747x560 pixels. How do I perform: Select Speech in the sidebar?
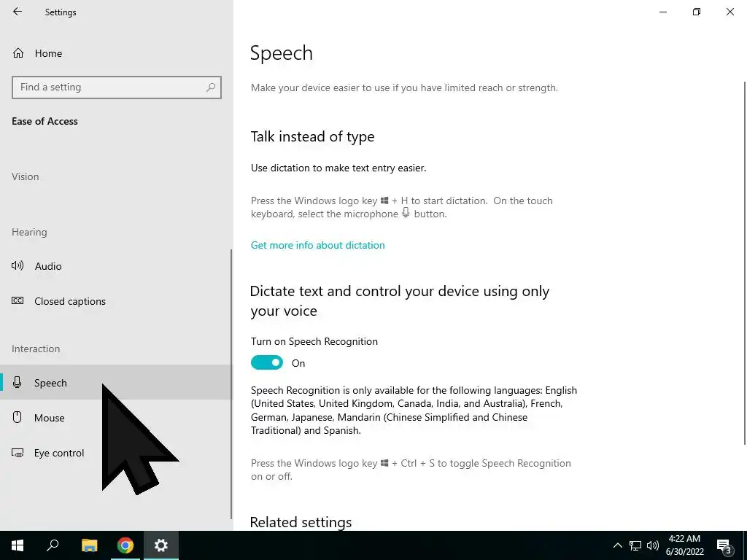(x=116, y=382)
